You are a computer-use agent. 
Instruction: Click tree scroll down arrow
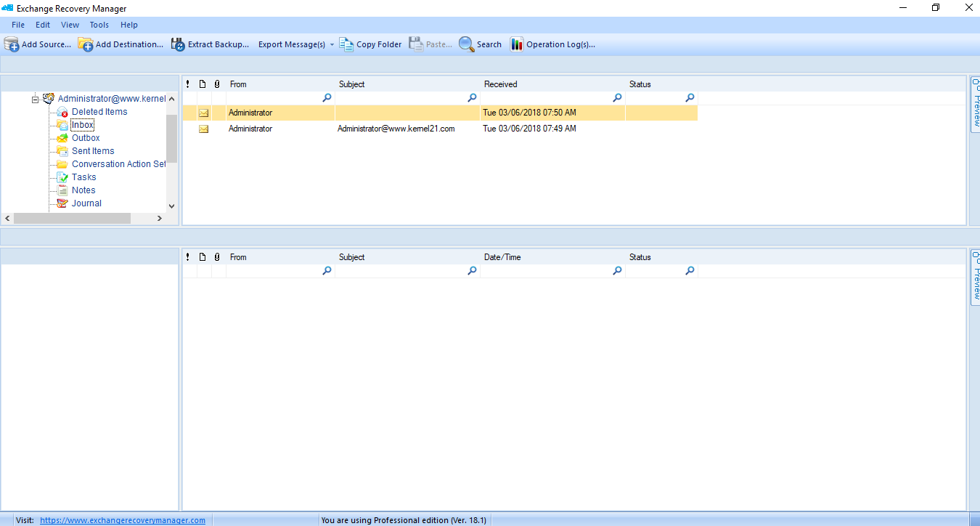pos(171,206)
